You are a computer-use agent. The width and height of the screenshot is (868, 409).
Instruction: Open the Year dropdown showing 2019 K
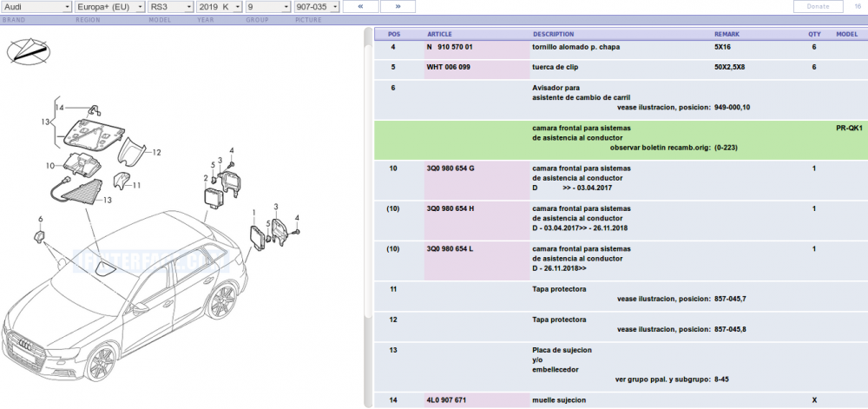220,7
